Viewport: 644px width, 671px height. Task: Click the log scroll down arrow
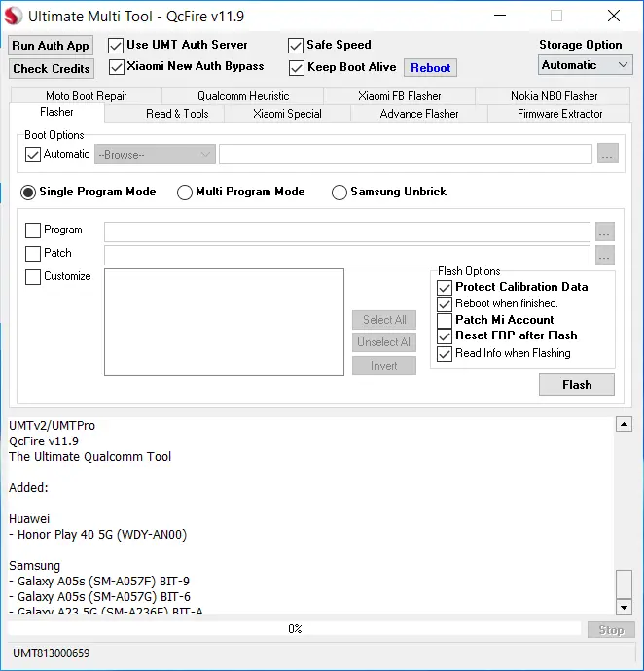click(624, 607)
